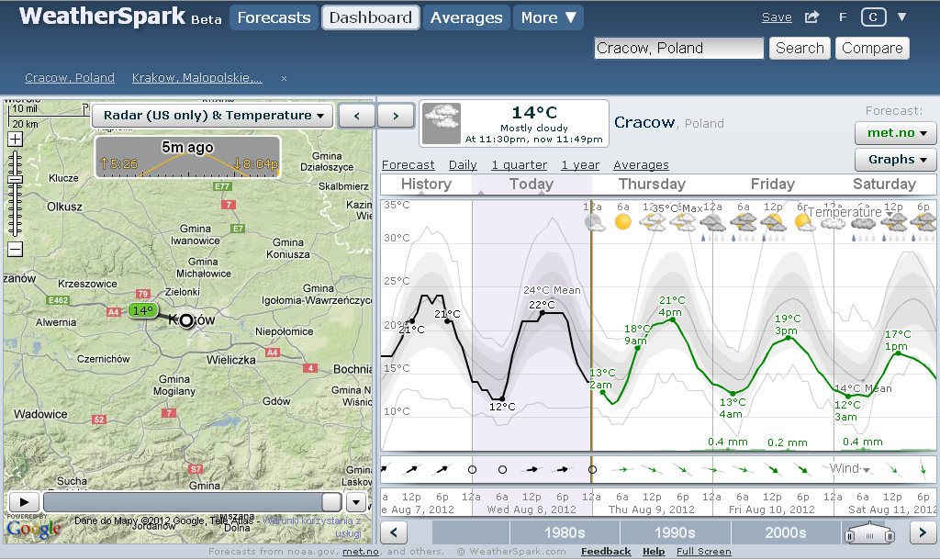This screenshot has width=940, height=560.
Task: Open the Averages tab
Action: pyautogui.click(x=466, y=18)
